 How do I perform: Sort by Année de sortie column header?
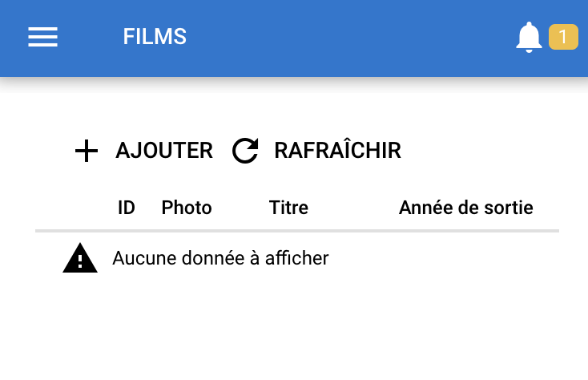pos(465,208)
